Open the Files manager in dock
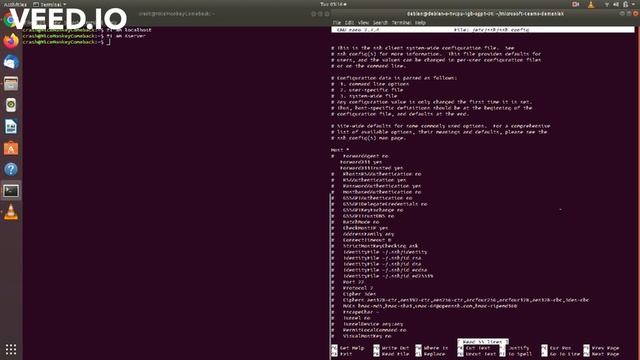 [x=11, y=84]
